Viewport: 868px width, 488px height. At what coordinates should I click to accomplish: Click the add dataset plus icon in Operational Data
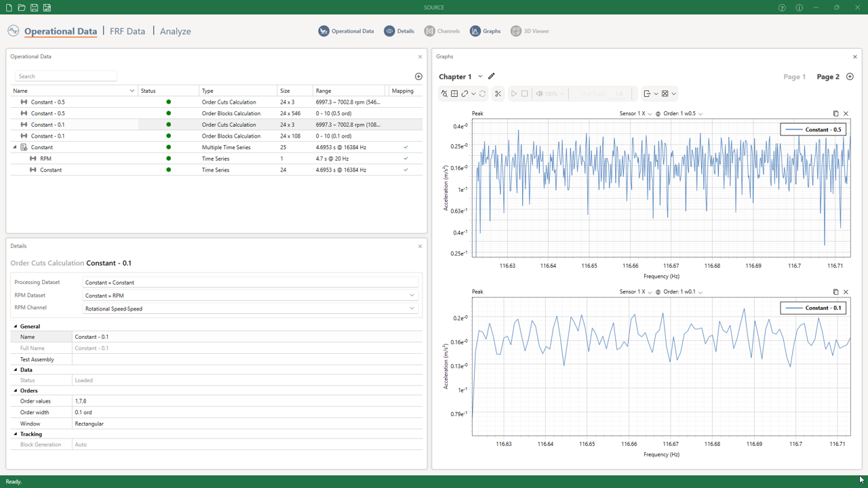tap(418, 77)
